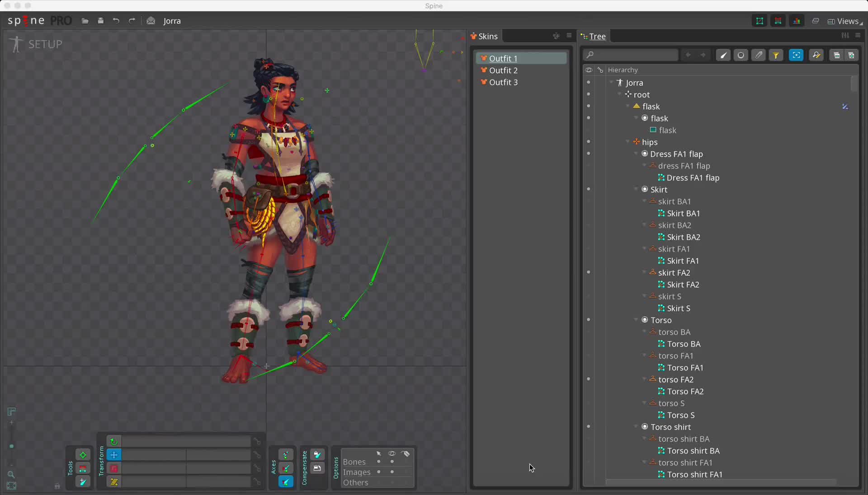Toggle the blue center-on-selection icon

(796, 55)
